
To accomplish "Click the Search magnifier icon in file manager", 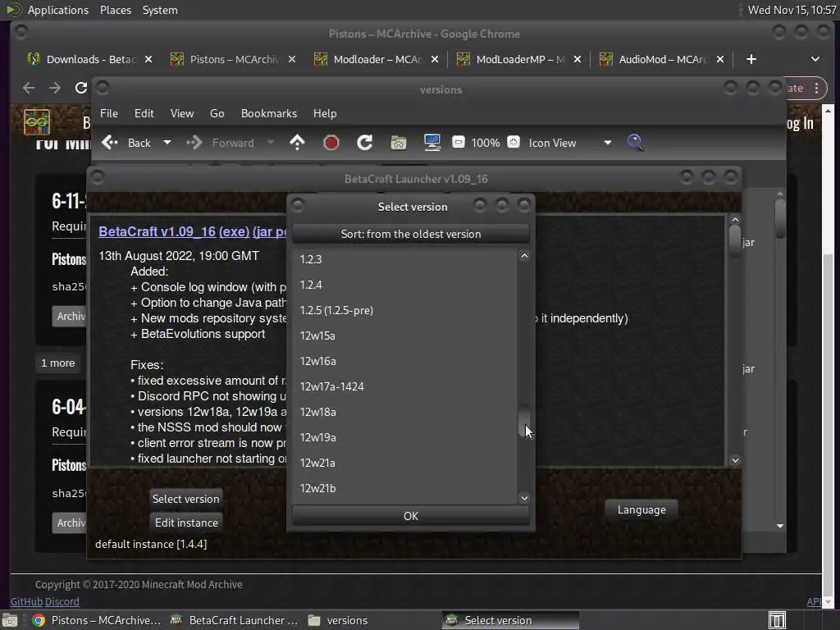I will click(635, 143).
